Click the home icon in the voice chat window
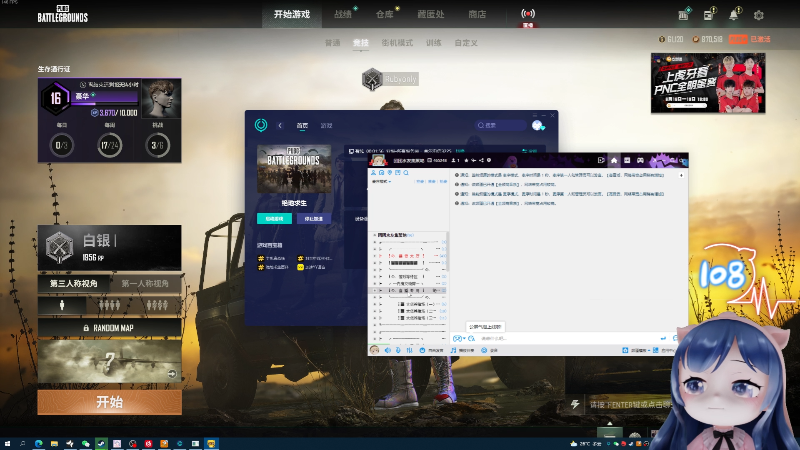Screen dimensions: 800x450 pyautogui.click(x=614, y=160)
